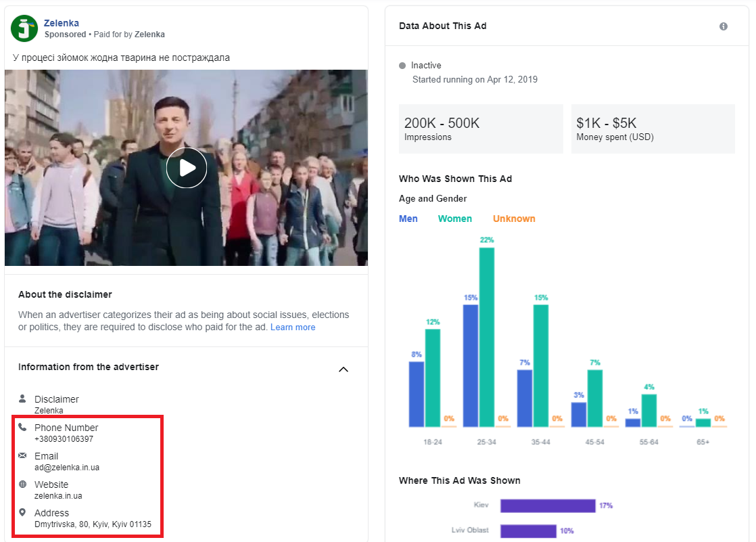Click the 22% Women bar for ages 25-34
756x542 pixels.
click(x=487, y=337)
